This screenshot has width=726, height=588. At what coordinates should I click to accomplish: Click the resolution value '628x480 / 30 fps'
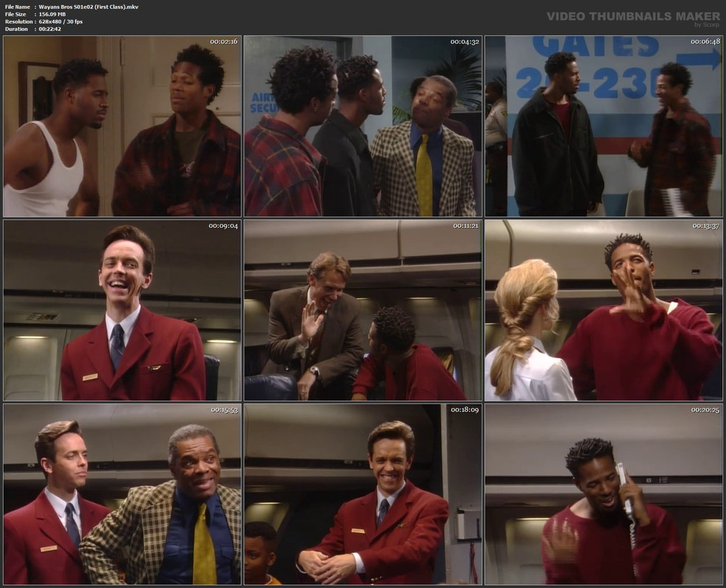pyautogui.click(x=60, y=22)
